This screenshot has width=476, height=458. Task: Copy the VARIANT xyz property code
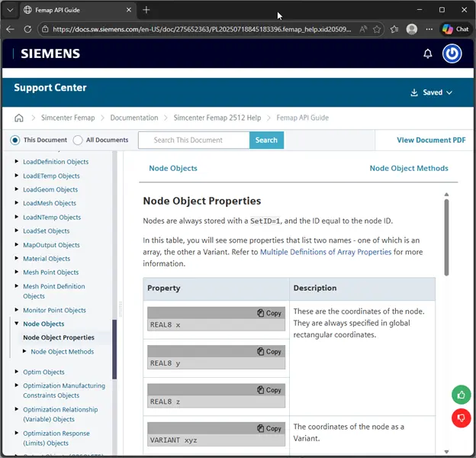[269, 428]
